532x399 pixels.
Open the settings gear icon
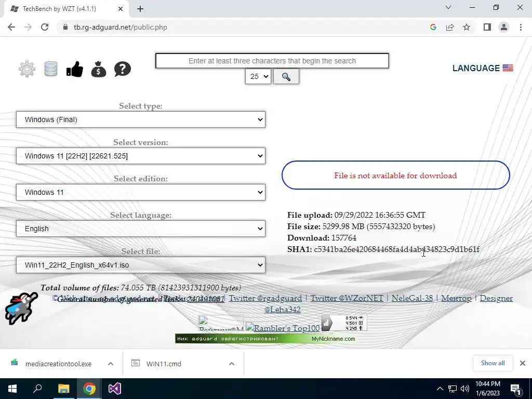click(x=27, y=69)
